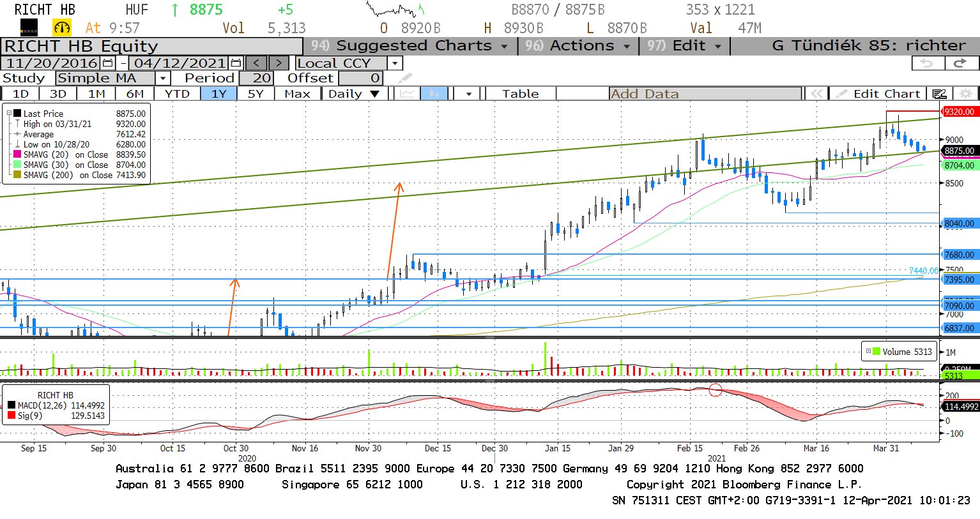Click the redo arrow button
The image size is (980, 519).
[961, 63]
